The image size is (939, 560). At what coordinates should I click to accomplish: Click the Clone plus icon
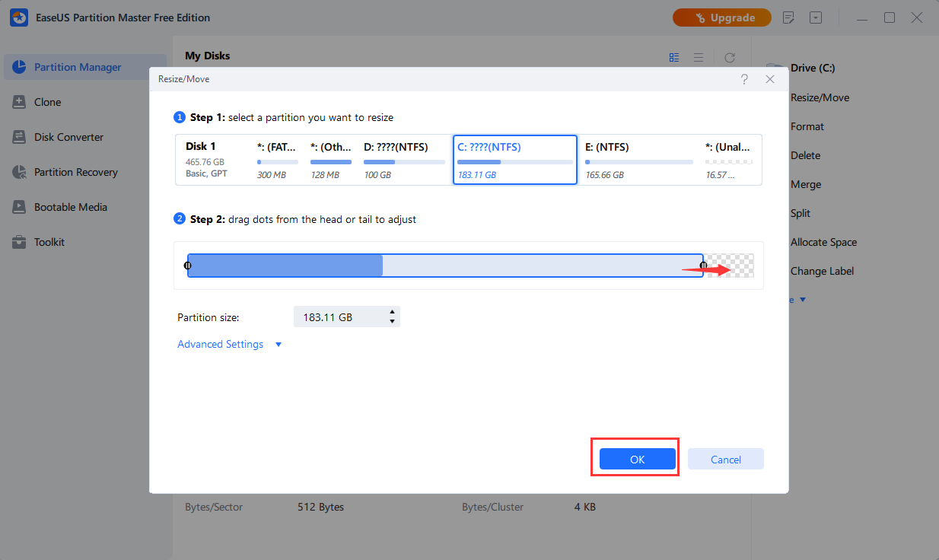point(19,102)
